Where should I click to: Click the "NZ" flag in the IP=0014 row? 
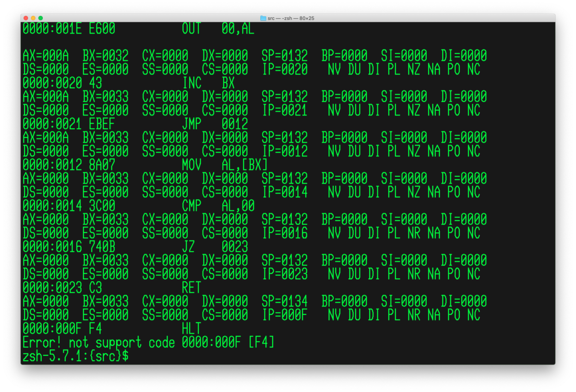pyautogui.click(x=414, y=192)
